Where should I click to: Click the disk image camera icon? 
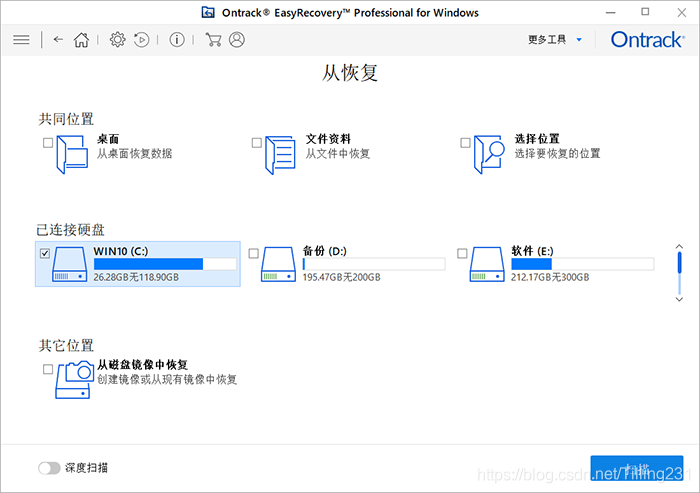click(x=74, y=380)
